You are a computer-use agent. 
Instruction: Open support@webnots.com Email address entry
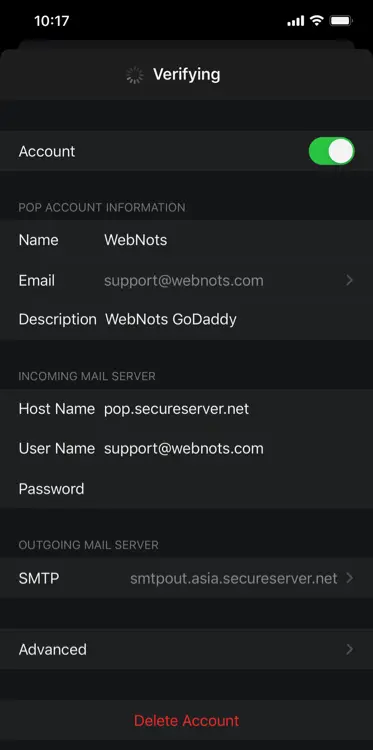(x=186, y=280)
